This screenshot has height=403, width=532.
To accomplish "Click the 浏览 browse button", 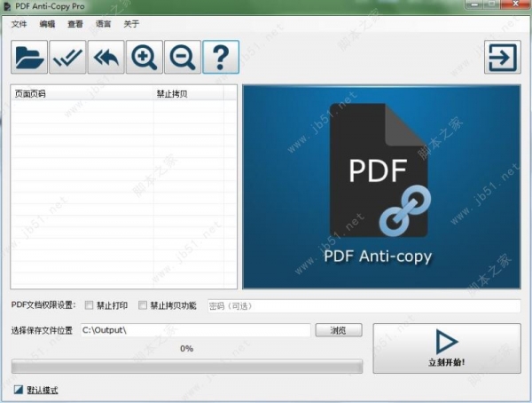I will pyautogui.click(x=339, y=330).
